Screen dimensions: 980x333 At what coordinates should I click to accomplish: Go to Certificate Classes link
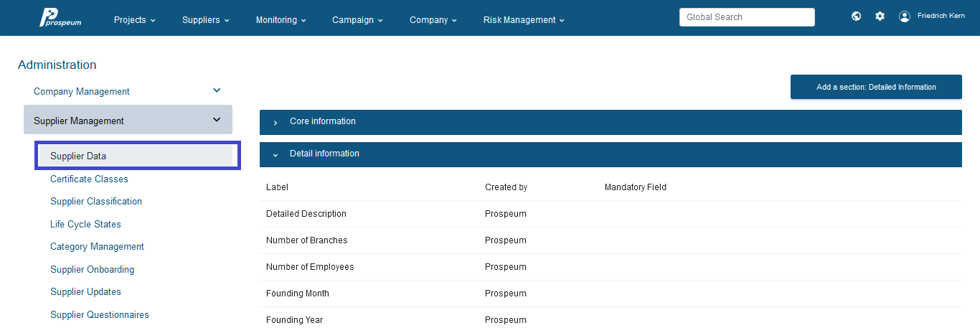pos(89,179)
